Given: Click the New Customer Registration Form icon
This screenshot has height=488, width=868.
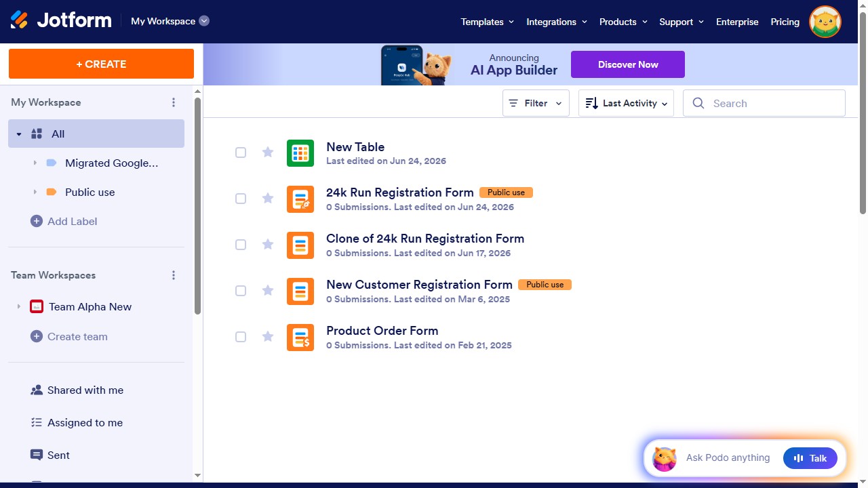Looking at the screenshot, I should (300, 291).
